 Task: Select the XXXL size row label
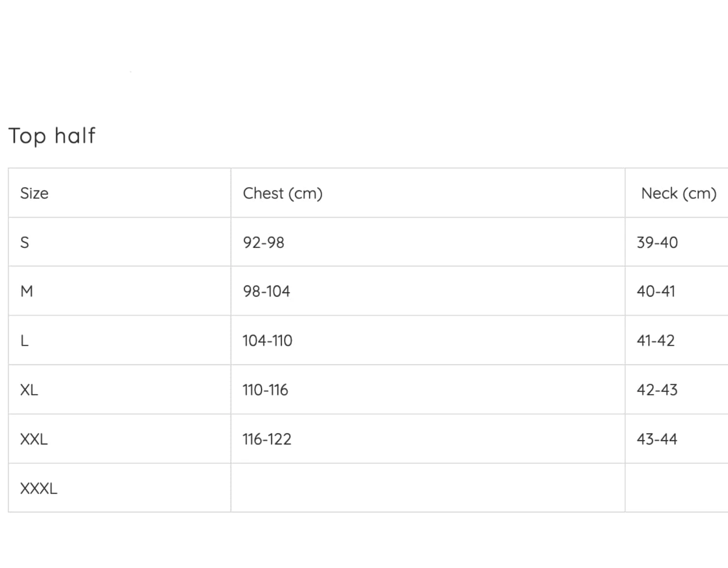coord(39,489)
